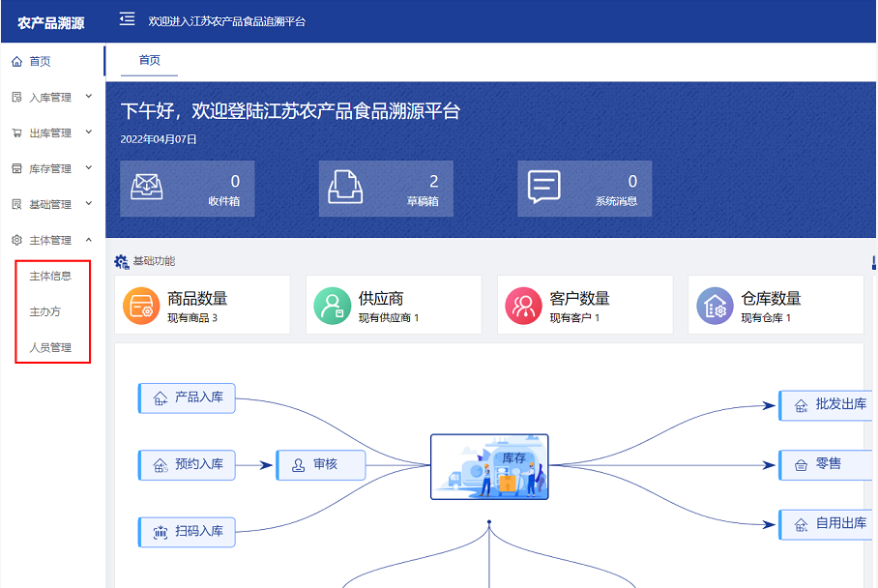Click the orange product quantity icon
The image size is (878, 588).
pyautogui.click(x=141, y=306)
